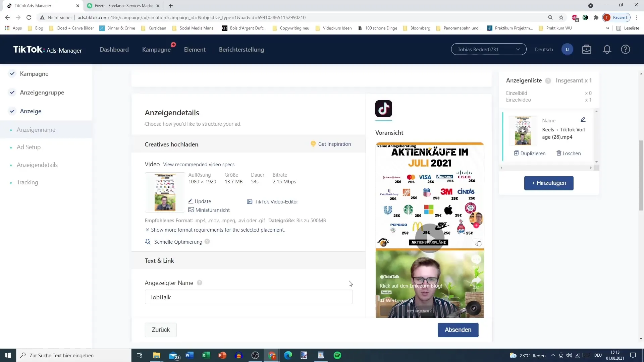Image resolution: width=644 pixels, height=362 pixels.
Task: Click the Get Inspiration lightbulb icon
Action: point(313,144)
